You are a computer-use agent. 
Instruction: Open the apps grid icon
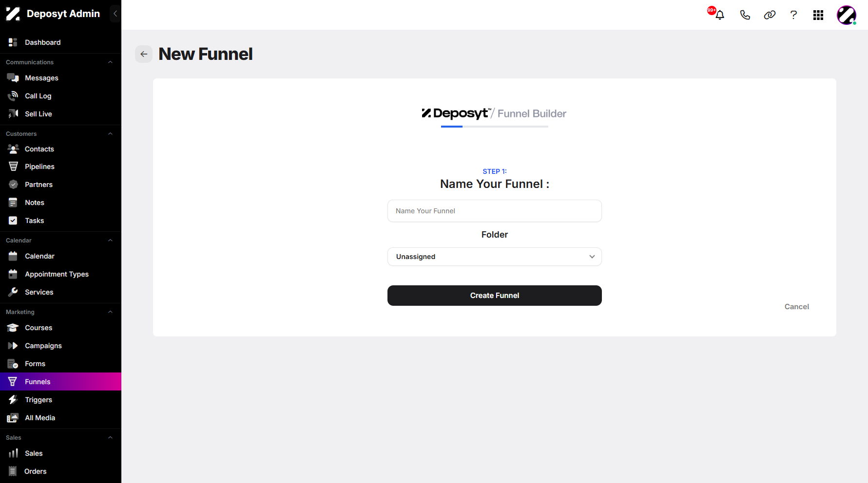pos(818,15)
